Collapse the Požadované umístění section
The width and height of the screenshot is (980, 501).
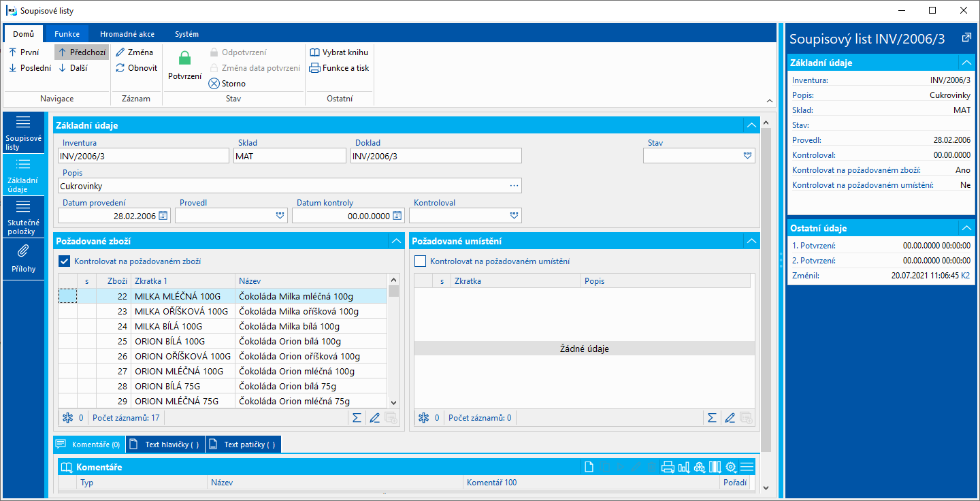(751, 241)
